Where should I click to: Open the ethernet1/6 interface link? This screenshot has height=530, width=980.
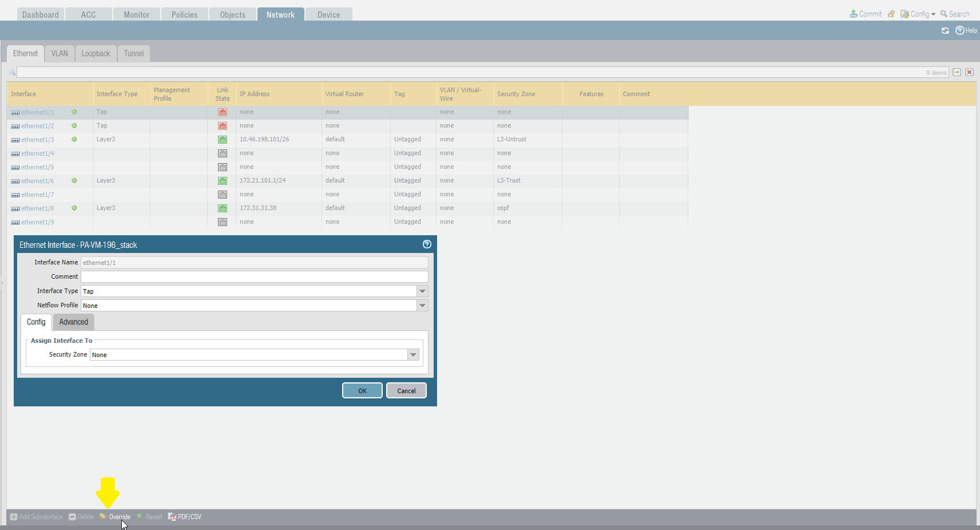(x=38, y=181)
